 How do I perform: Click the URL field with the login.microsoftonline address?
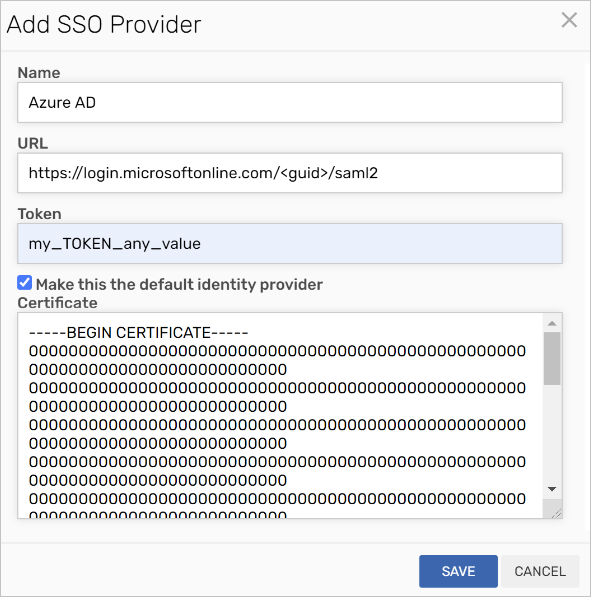coord(290,173)
